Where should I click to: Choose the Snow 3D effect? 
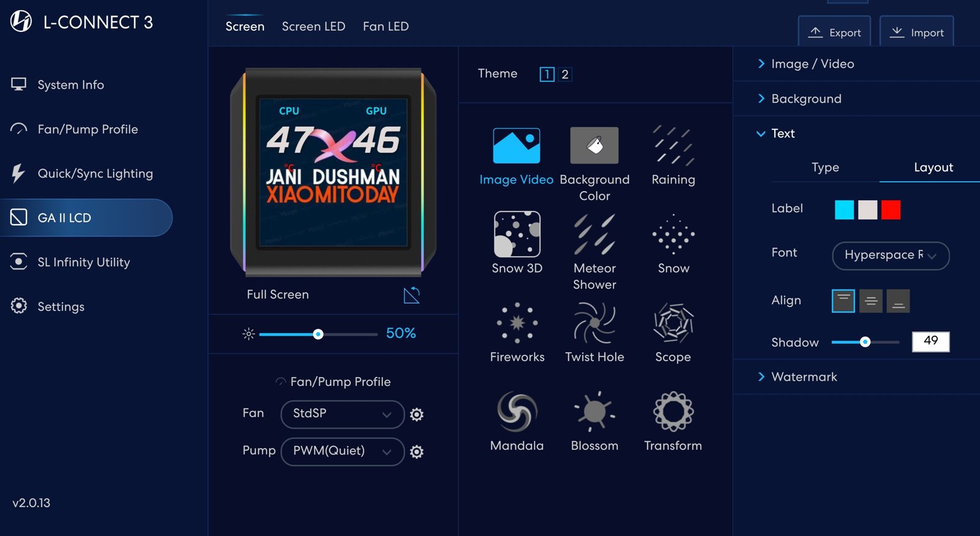pyautogui.click(x=517, y=234)
